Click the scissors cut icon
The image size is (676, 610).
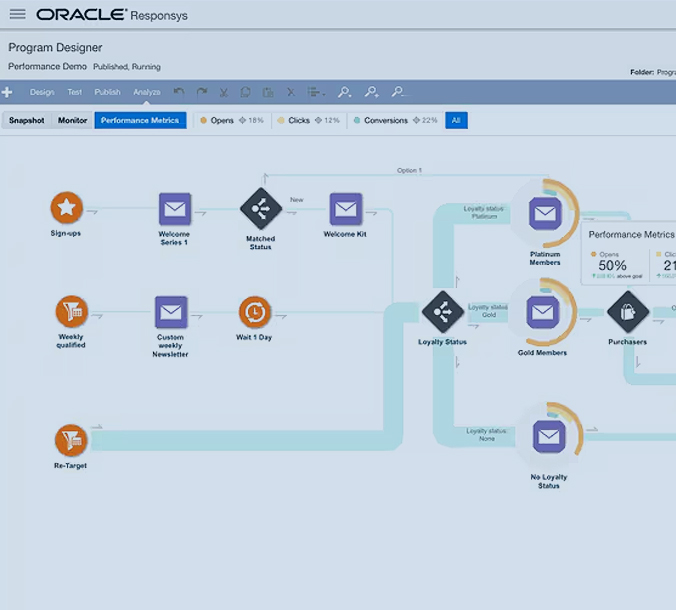pyautogui.click(x=223, y=92)
